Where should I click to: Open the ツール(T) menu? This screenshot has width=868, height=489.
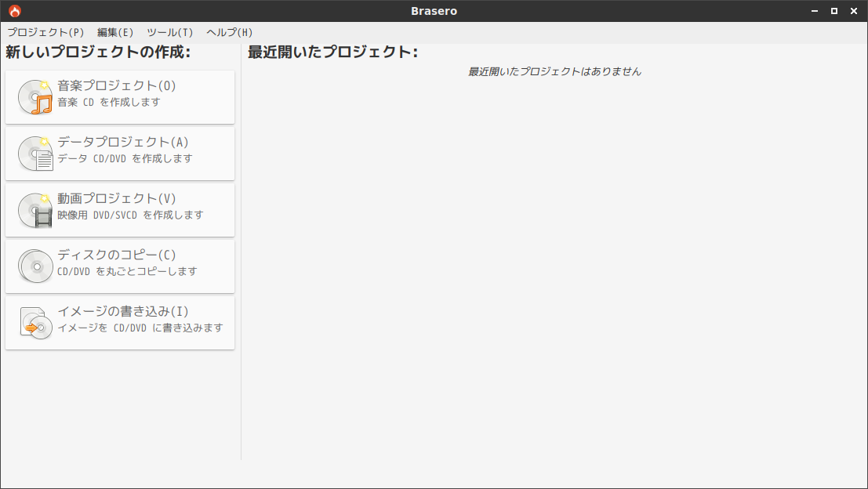pyautogui.click(x=170, y=32)
